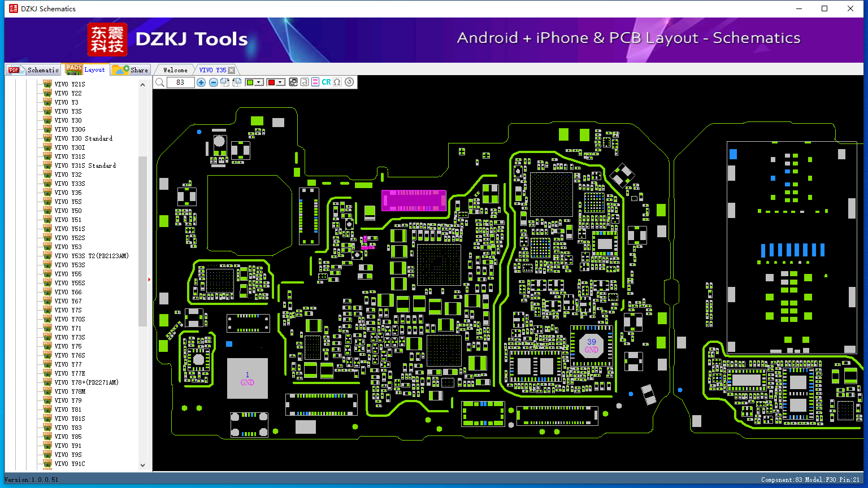Collapse the model list panel with red arrow
Image resolution: width=868 pixels, height=488 pixels.
pyautogui.click(x=149, y=280)
